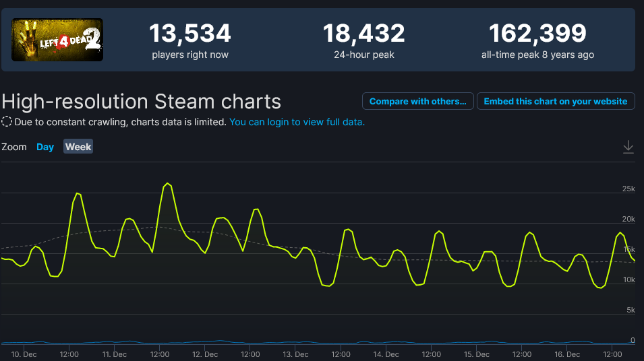
Task: Open Compare with others dialog
Action: (417, 101)
